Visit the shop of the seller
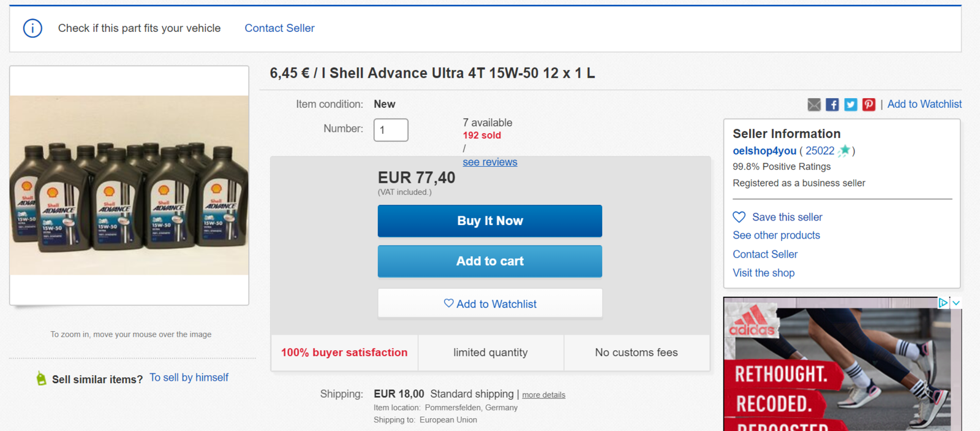This screenshot has height=431, width=980. click(x=763, y=273)
